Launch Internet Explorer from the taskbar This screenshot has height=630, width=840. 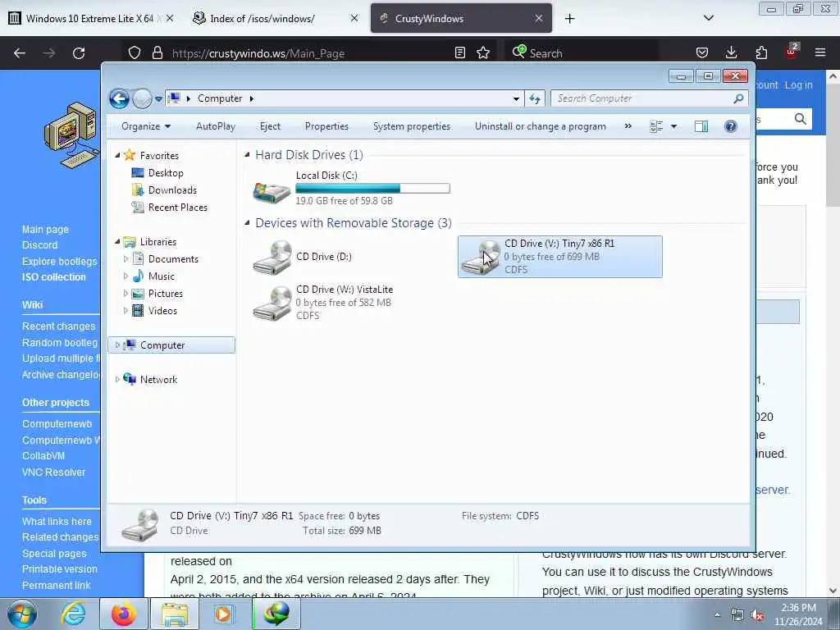tap(73, 614)
